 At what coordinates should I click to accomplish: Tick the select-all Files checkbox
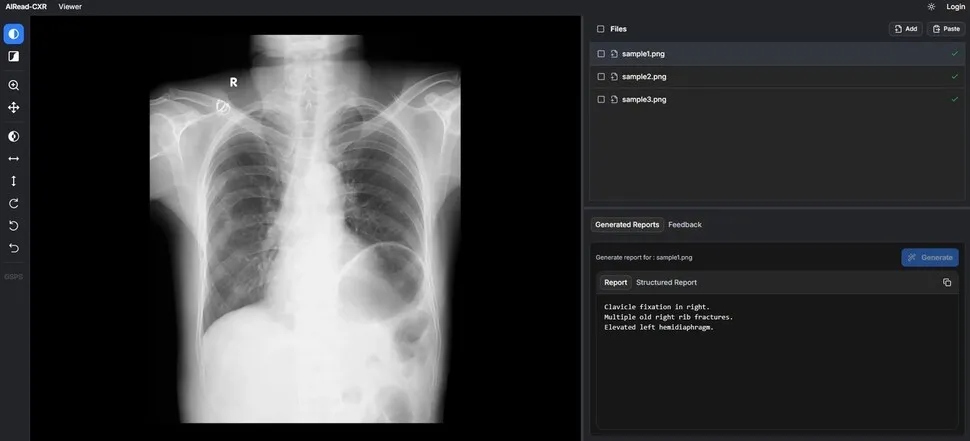coord(601,29)
